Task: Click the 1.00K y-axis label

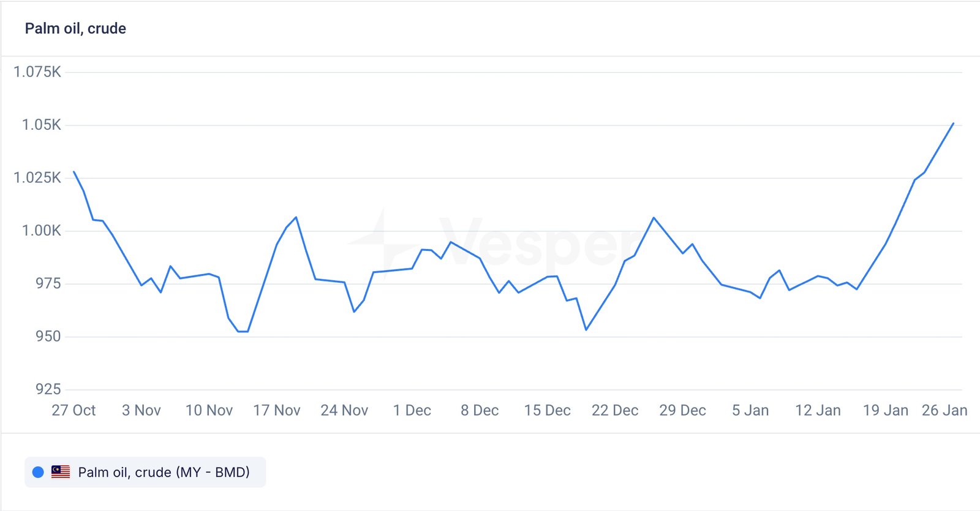Action: pos(42,230)
